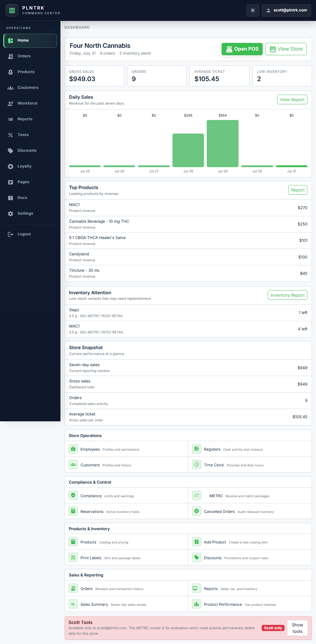
Task: Click the Pages icon in sidebar
Action: (x=10, y=182)
